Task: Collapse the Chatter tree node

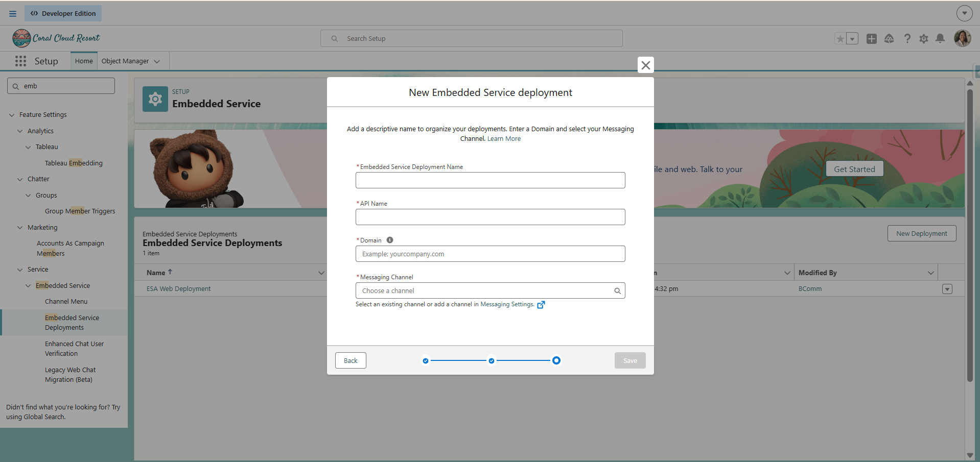Action: tap(20, 179)
